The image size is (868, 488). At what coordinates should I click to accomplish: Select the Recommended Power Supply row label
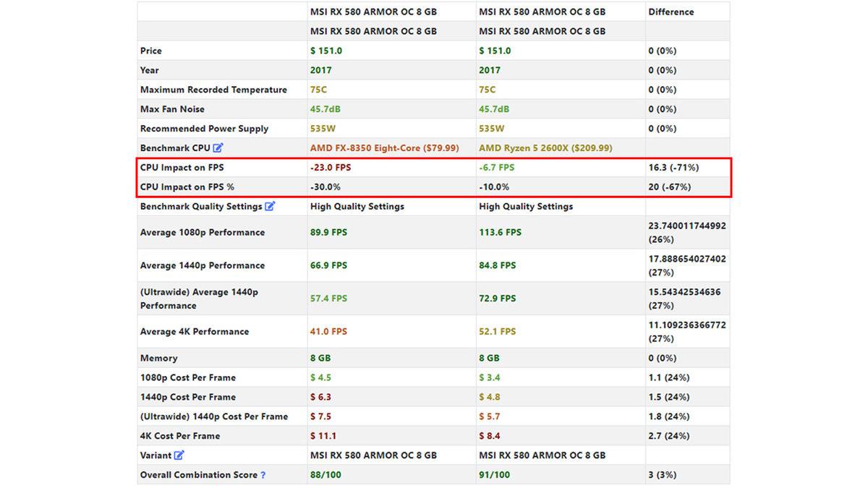pos(204,129)
